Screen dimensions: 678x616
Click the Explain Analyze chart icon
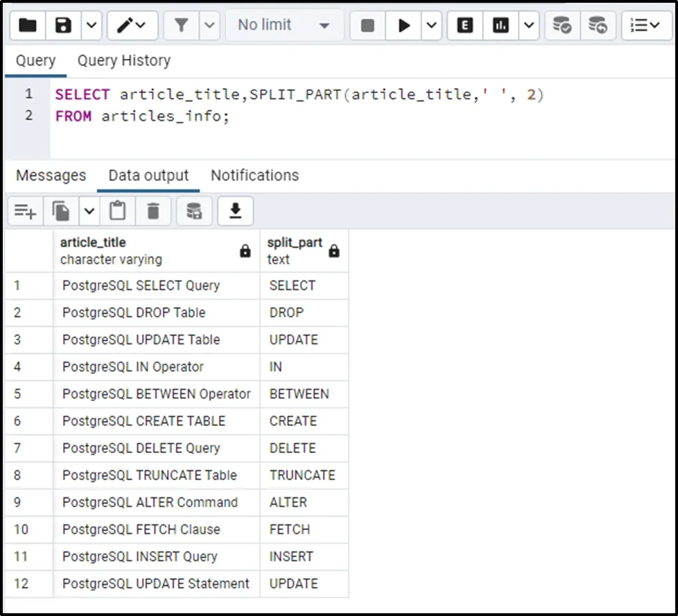501,26
